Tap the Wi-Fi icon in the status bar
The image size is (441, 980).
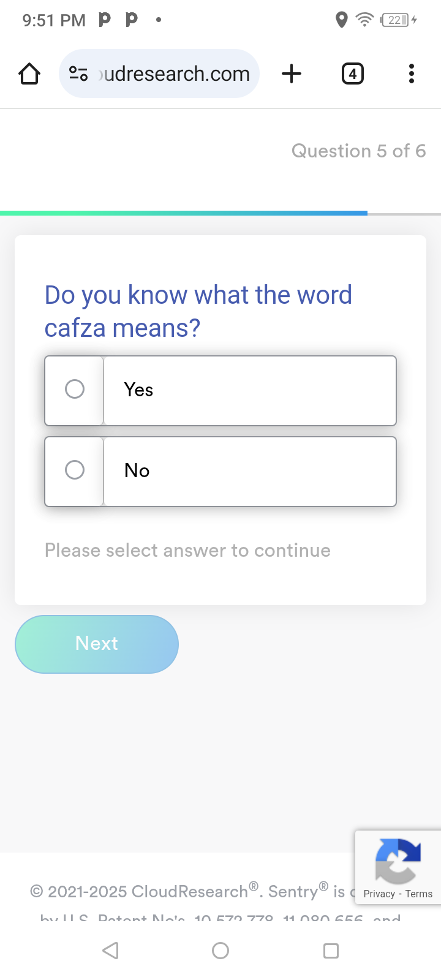(364, 20)
